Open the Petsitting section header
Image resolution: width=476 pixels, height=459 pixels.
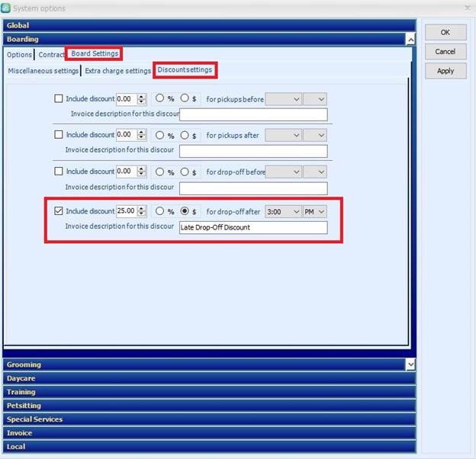click(209, 406)
